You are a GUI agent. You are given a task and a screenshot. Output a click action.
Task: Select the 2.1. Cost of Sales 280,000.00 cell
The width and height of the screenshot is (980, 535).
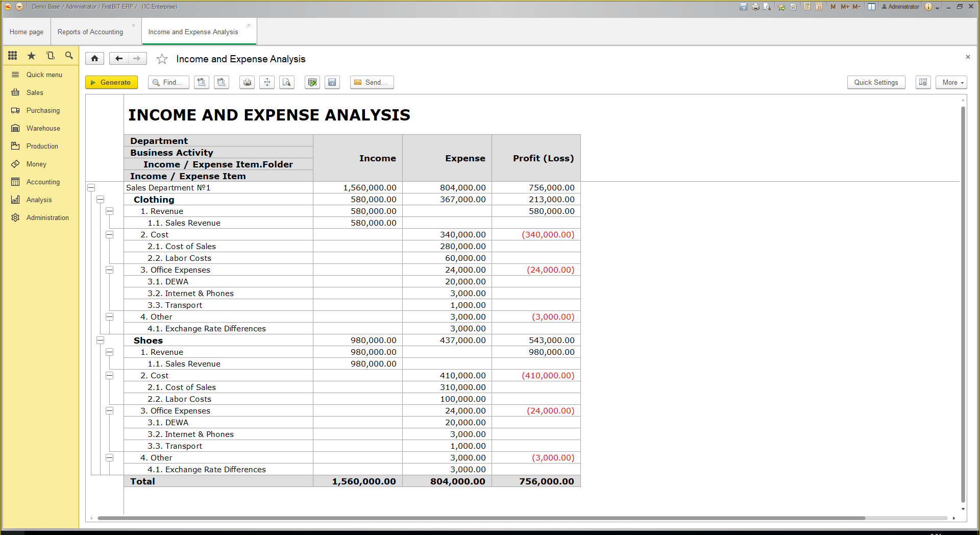447,247
